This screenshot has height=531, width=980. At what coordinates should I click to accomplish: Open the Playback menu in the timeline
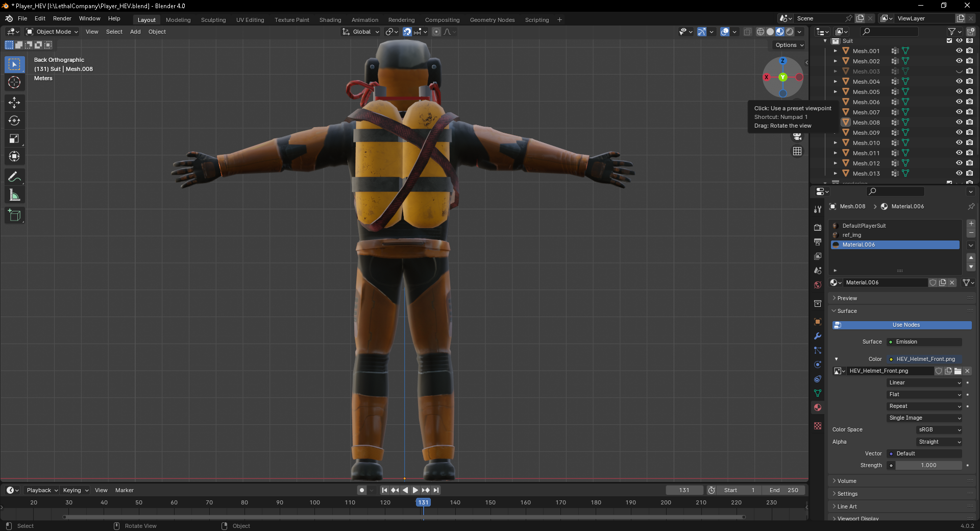42,490
